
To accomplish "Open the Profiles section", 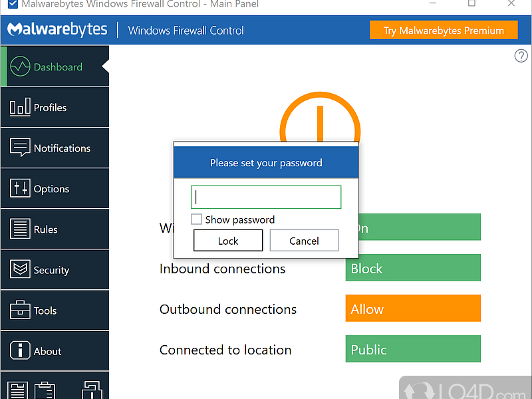I will [x=55, y=107].
